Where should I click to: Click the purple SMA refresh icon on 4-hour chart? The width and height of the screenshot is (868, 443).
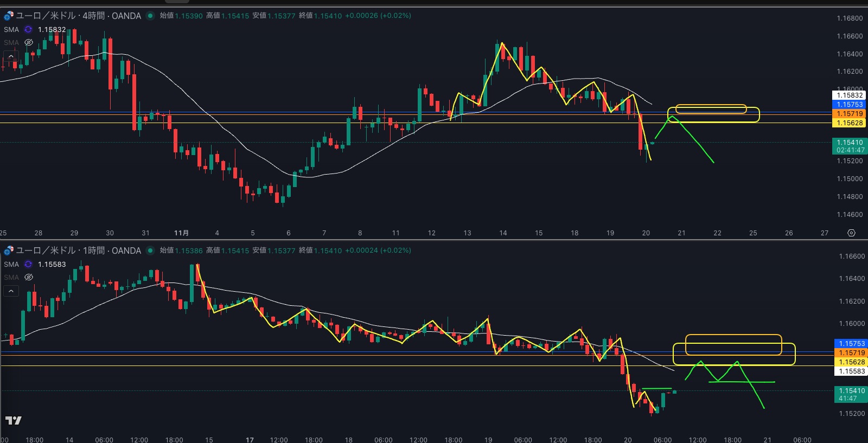(x=28, y=30)
